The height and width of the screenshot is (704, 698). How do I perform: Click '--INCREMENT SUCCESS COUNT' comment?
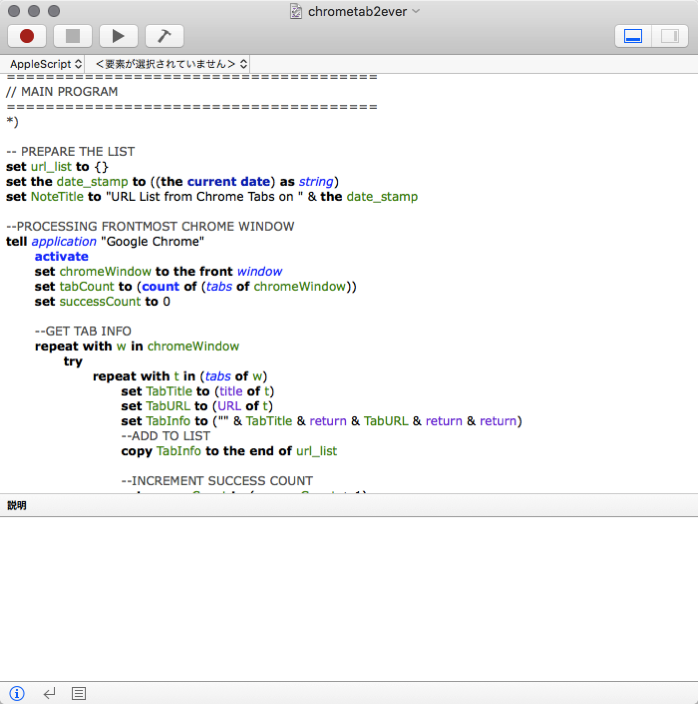click(217, 481)
